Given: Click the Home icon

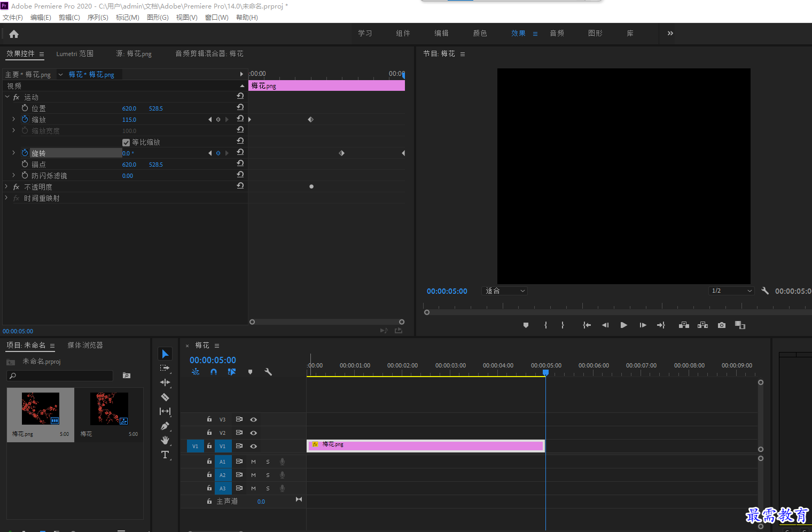Looking at the screenshot, I should pyautogui.click(x=14, y=34).
